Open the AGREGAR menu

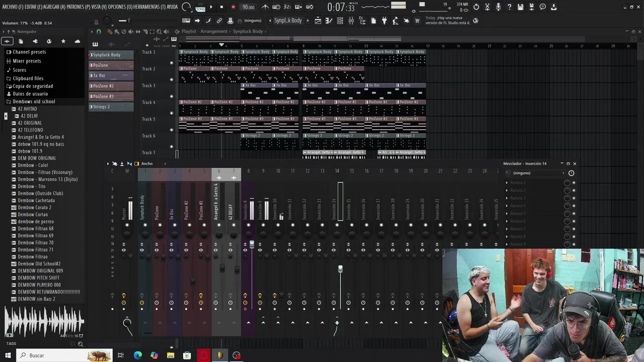(x=54, y=7)
